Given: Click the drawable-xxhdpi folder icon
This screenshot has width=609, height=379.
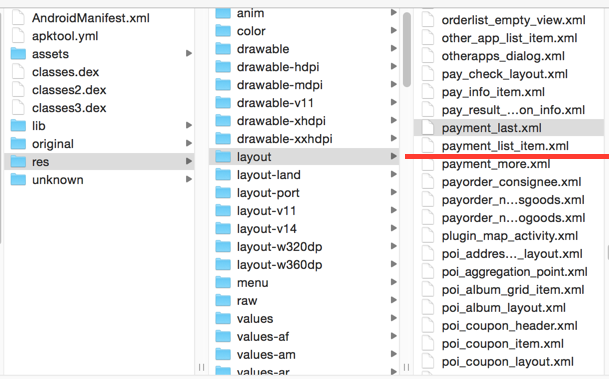Looking at the screenshot, I should (x=223, y=139).
